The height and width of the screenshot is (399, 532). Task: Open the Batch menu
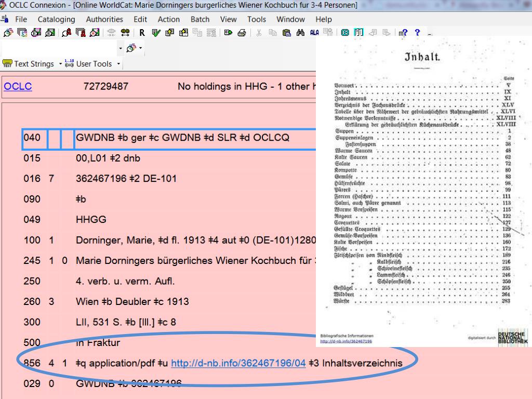(x=200, y=19)
